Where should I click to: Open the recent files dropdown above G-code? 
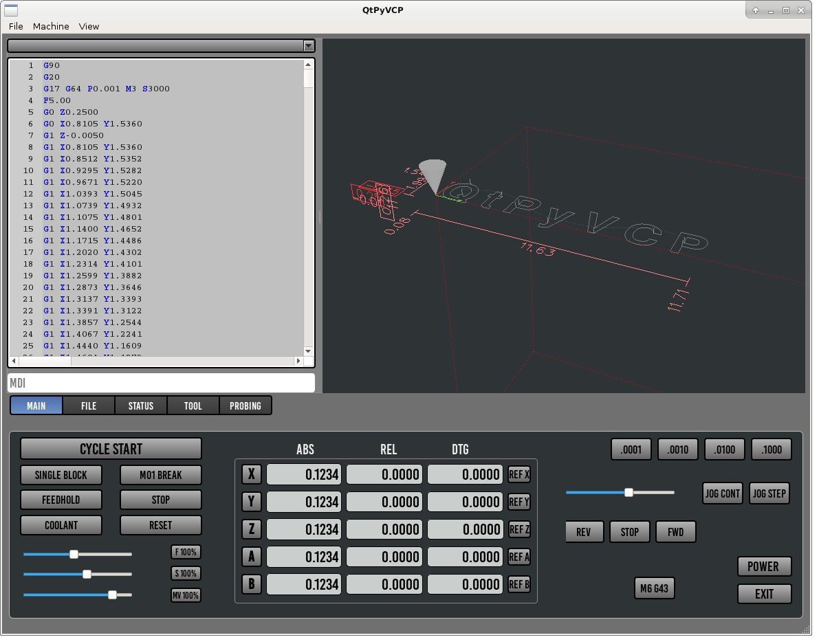161,45
